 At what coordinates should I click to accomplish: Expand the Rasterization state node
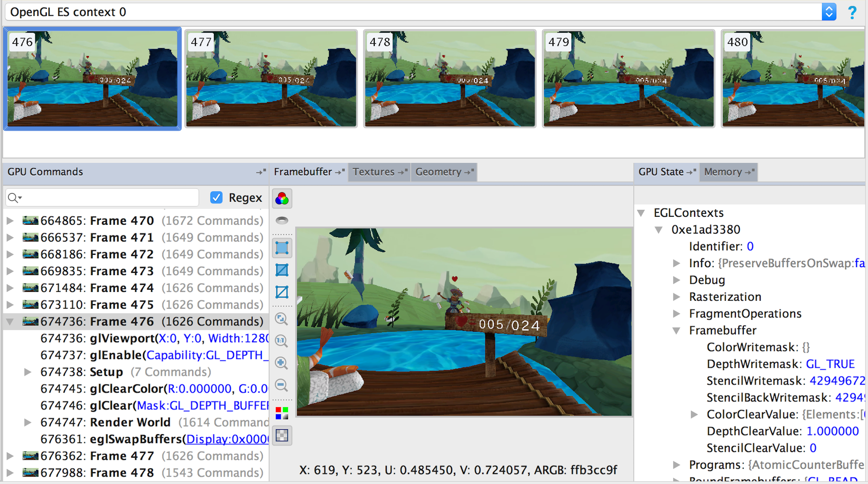coord(676,297)
